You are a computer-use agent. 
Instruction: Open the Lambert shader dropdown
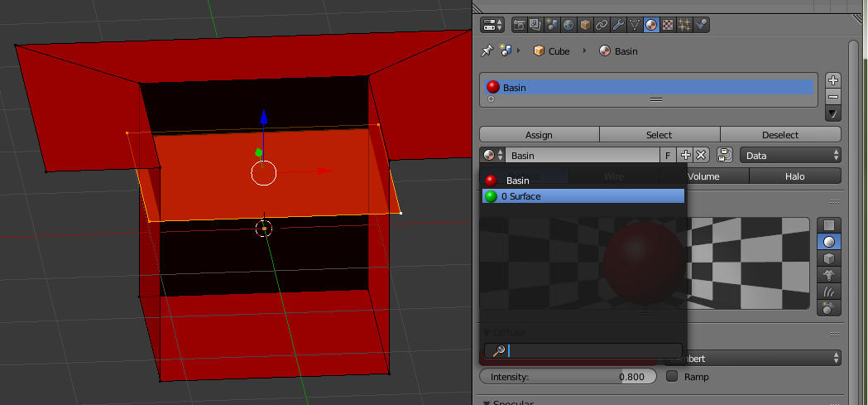tap(749, 359)
